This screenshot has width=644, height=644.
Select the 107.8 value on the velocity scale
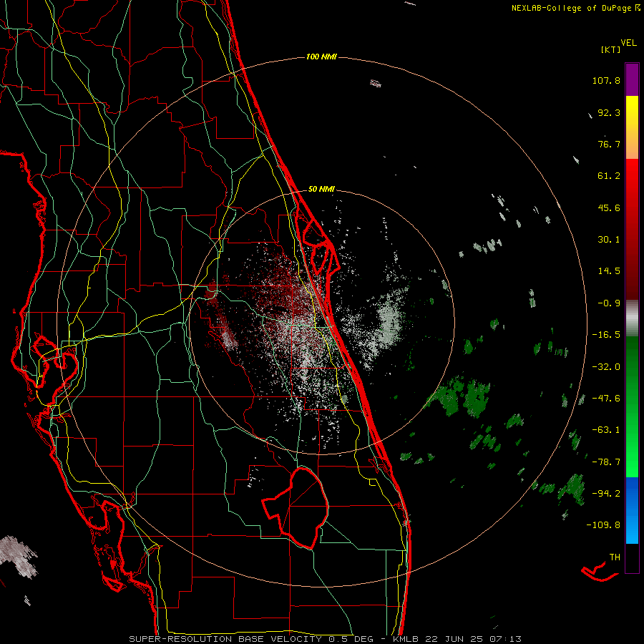606,80
